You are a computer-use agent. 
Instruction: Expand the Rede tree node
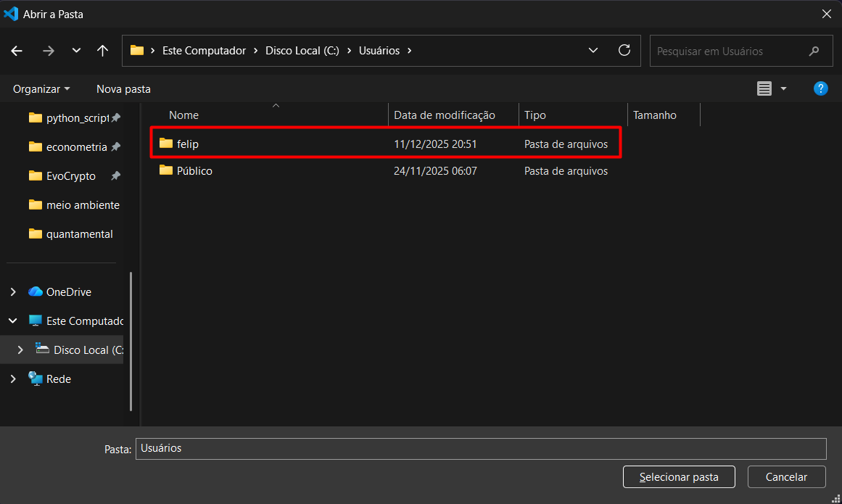coord(13,379)
